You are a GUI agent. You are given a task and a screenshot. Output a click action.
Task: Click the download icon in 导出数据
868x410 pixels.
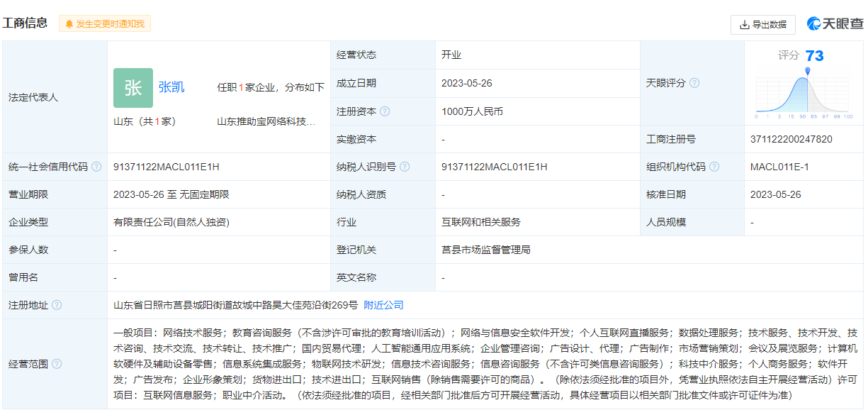tap(744, 24)
